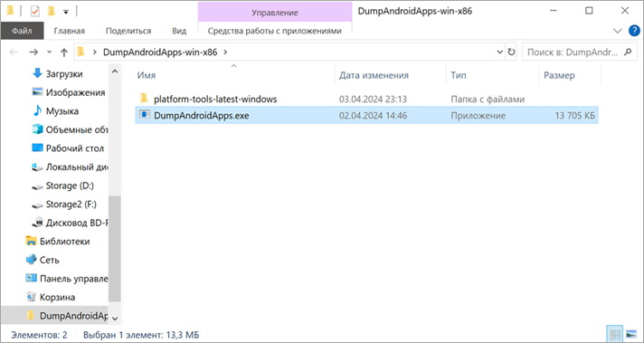The height and width of the screenshot is (343, 644).
Task: Click the Сеть network icon
Action: point(32,260)
